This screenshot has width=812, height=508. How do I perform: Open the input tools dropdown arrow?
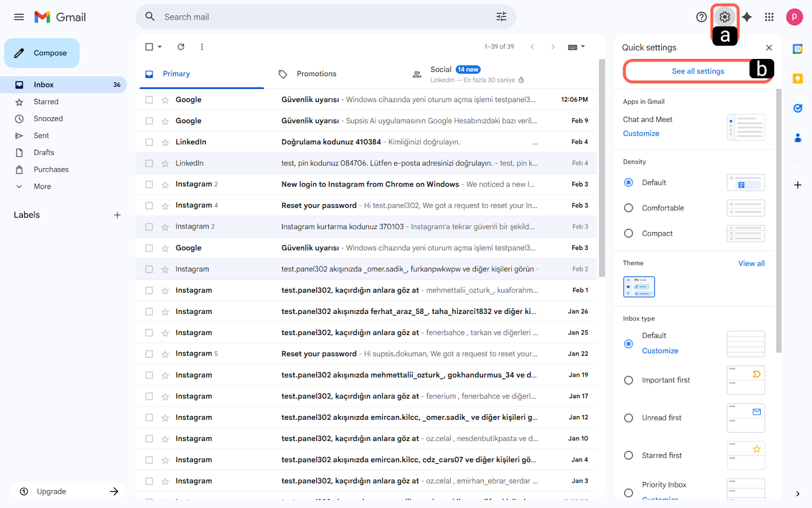583,47
